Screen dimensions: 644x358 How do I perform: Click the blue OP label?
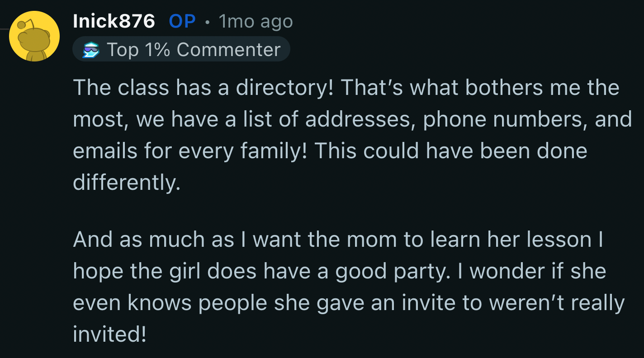[182, 21]
